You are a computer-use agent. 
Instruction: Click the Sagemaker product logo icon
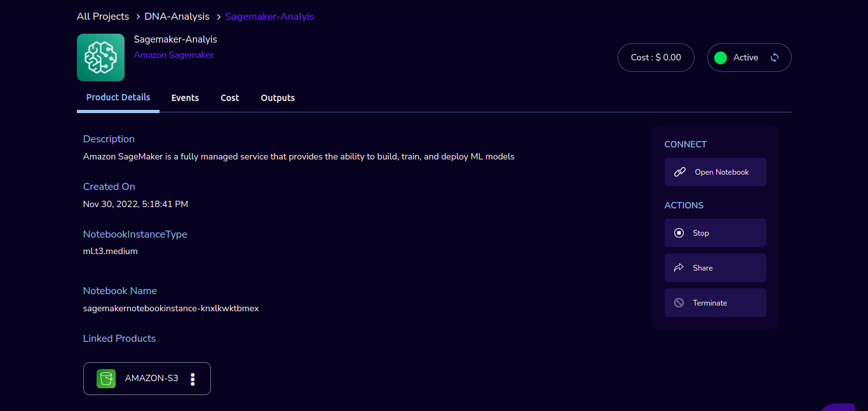[100, 57]
